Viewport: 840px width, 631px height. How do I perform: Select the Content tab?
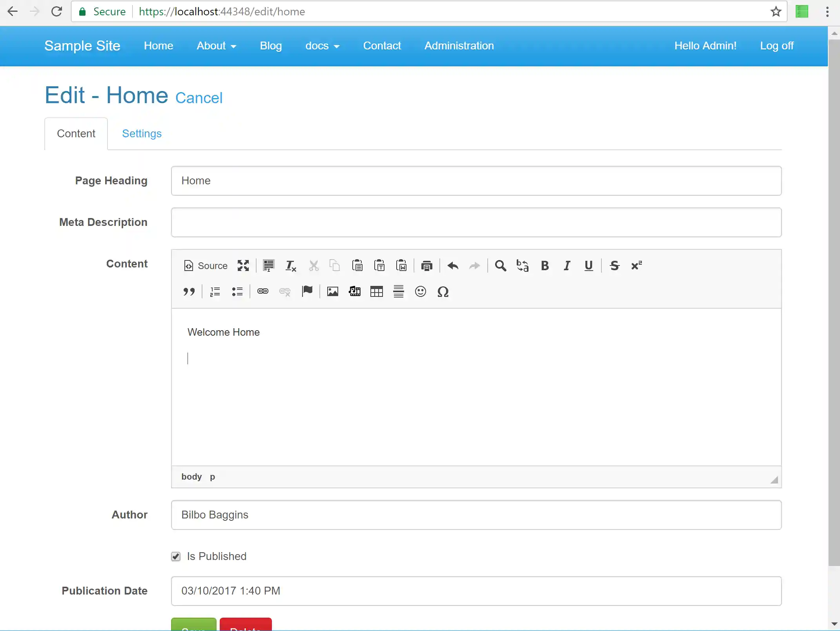(x=76, y=133)
